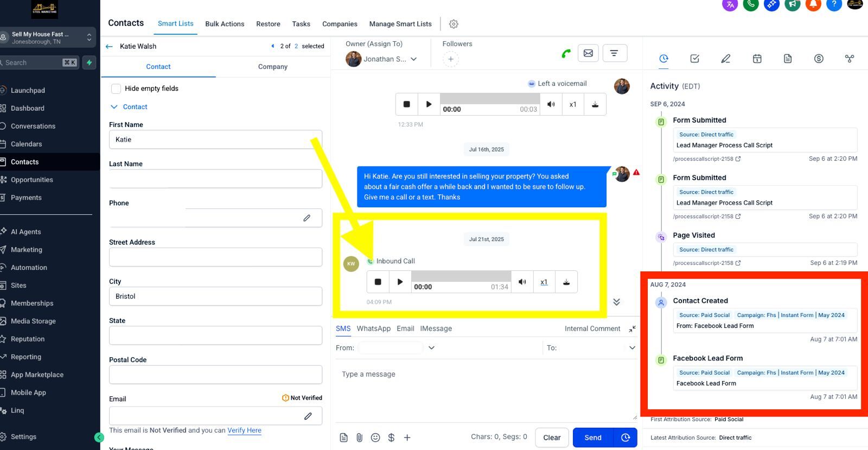Click the email envelope icon button
This screenshot has height=450, width=868.
(x=588, y=53)
